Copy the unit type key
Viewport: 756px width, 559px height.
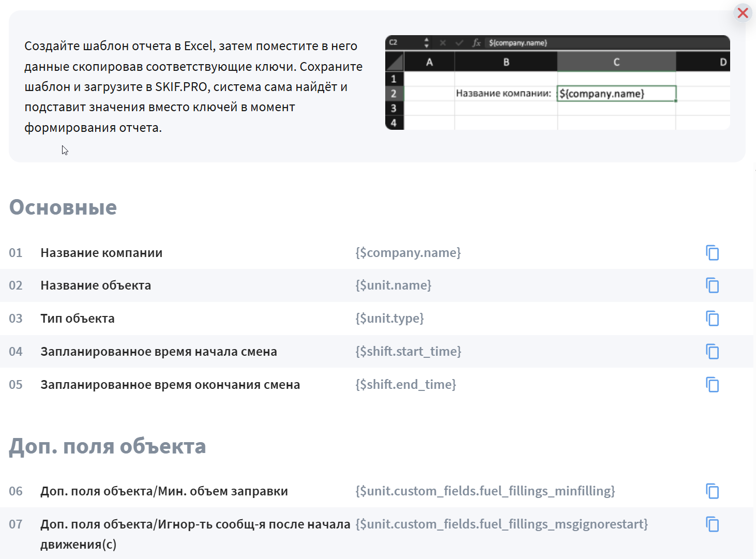713,319
